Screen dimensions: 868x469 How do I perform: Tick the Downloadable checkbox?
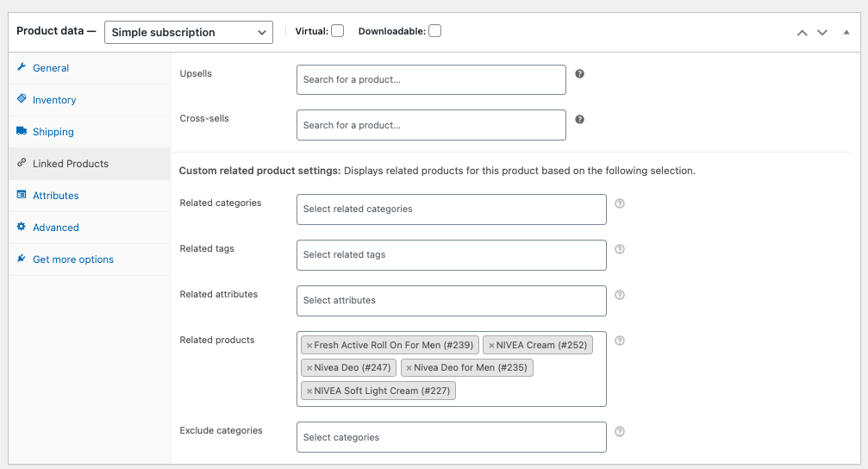(x=434, y=31)
